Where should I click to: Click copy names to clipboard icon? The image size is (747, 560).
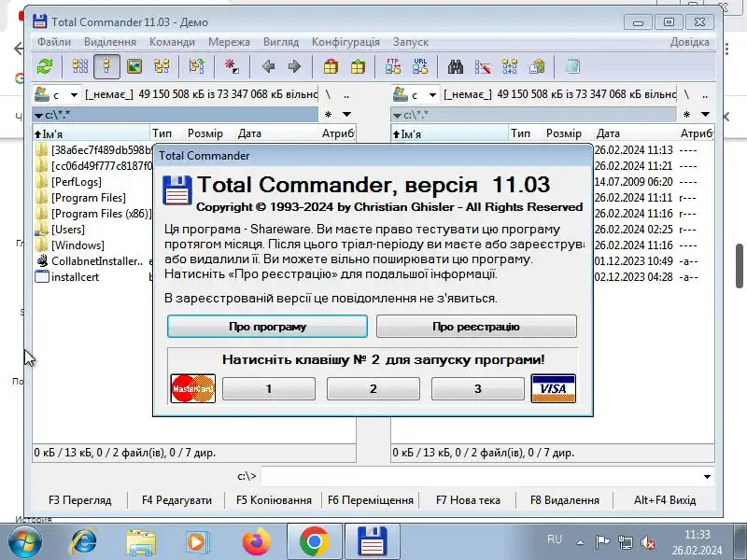537,66
